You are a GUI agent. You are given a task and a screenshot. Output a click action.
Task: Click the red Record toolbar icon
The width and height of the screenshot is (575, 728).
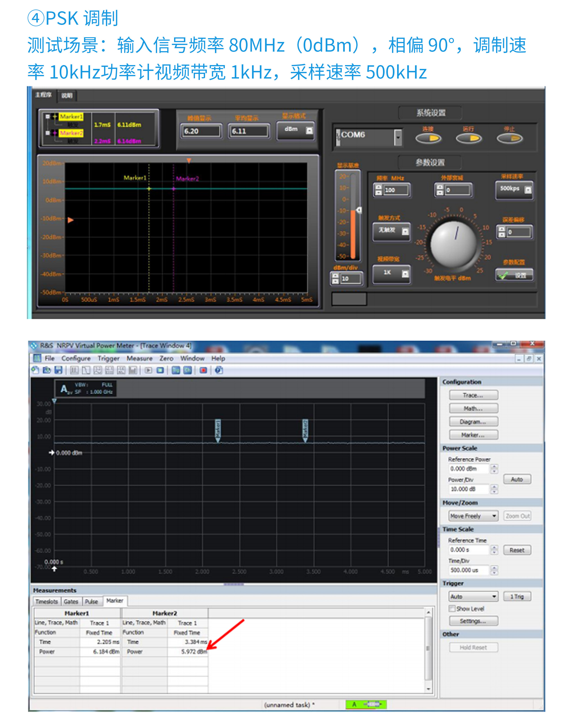(x=203, y=370)
